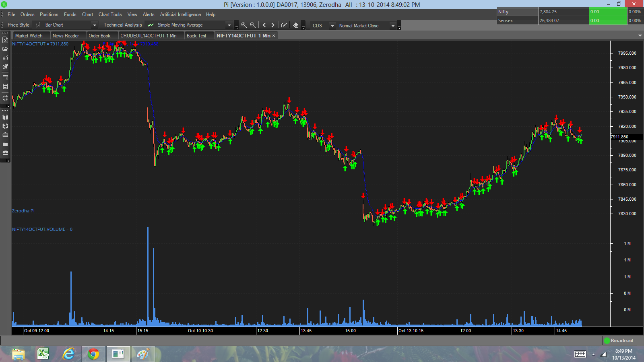This screenshot has width=644, height=362.
Task: Click the Excel export icon in left toolbar
Action: tap(5, 40)
